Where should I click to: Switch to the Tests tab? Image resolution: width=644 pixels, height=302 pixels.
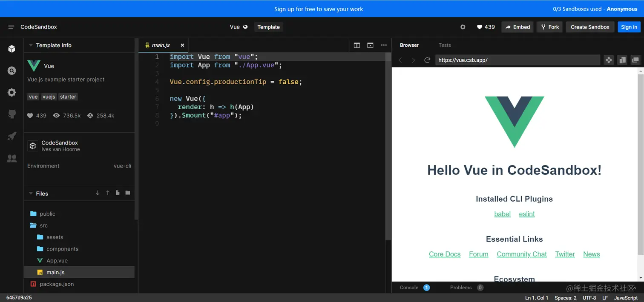[445, 45]
